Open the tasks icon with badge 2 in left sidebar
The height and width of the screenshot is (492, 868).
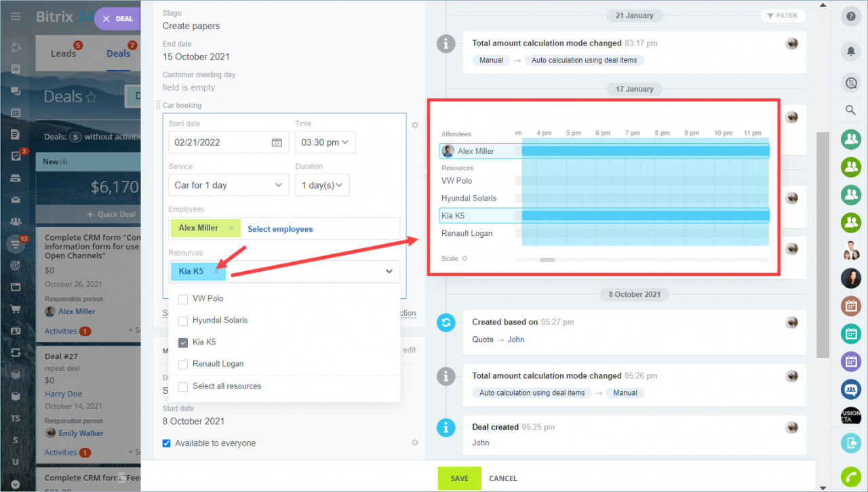coord(16,156)
